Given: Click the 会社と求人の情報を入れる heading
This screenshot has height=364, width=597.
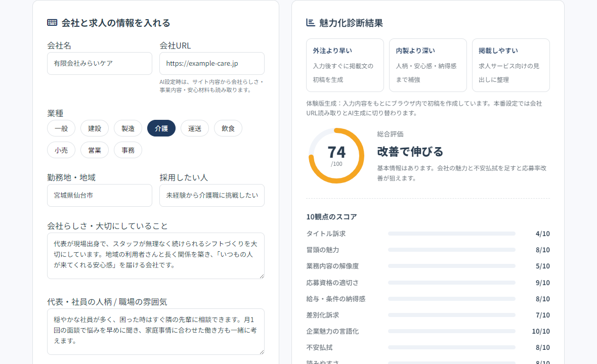Looking at the screenshot, I should tap(116, 23).
